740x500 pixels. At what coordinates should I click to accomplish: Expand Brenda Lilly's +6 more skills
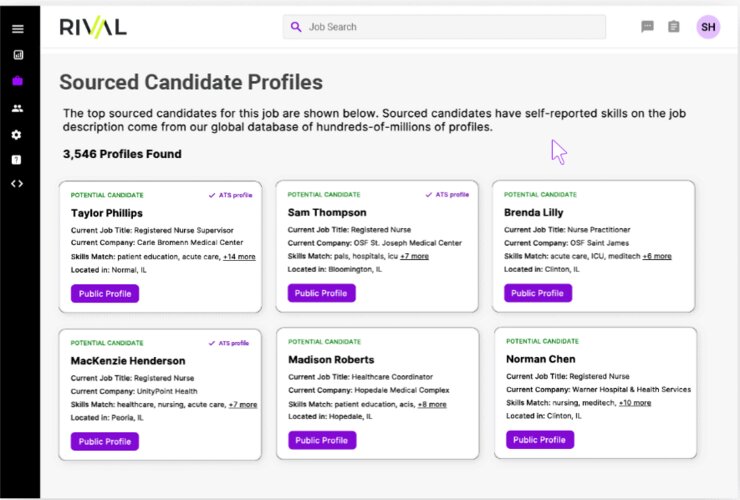[x=657, y=256]
